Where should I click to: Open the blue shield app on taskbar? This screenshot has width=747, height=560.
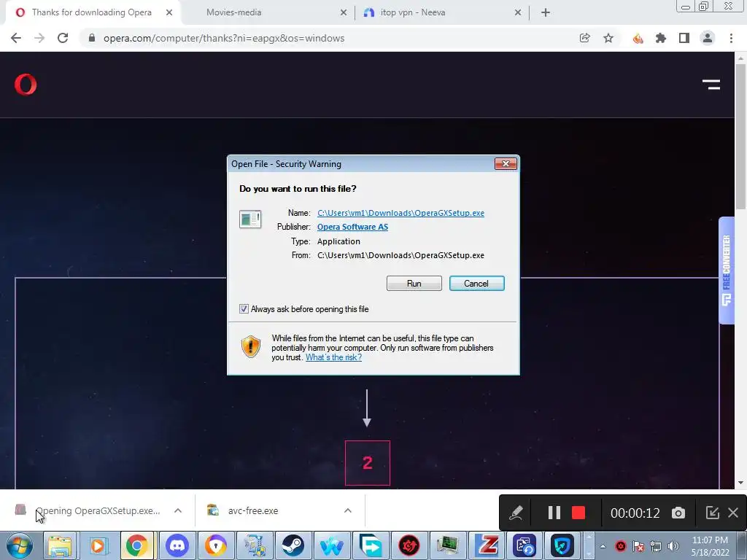point(562,545)
